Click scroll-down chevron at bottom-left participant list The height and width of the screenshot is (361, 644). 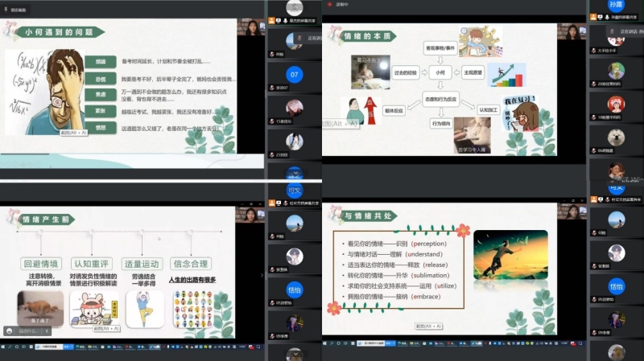[x=295, y=354]
